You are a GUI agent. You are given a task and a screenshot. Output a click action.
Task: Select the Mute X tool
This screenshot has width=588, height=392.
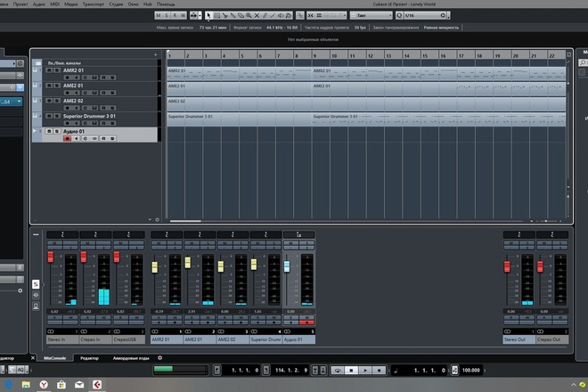click(x=257, y=15)
